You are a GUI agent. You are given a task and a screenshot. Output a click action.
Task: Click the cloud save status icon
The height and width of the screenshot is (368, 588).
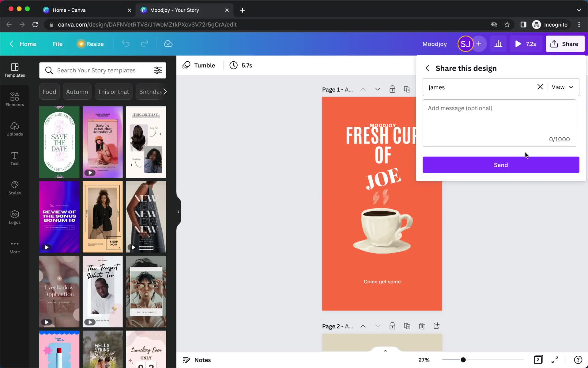pyautogui.click(x=168, y=44)
